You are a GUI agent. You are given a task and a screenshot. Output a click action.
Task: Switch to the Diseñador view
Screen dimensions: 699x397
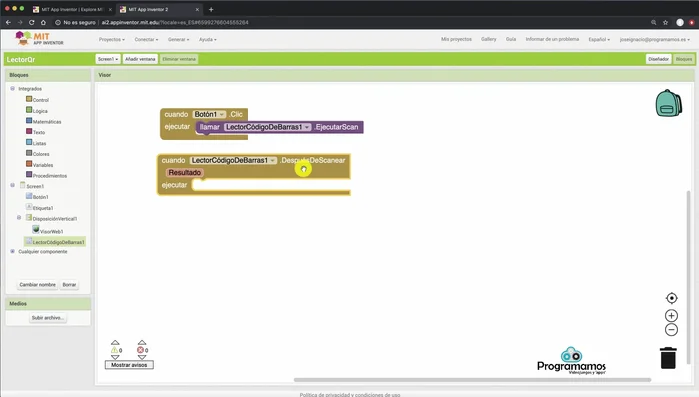tap(658, 59)
